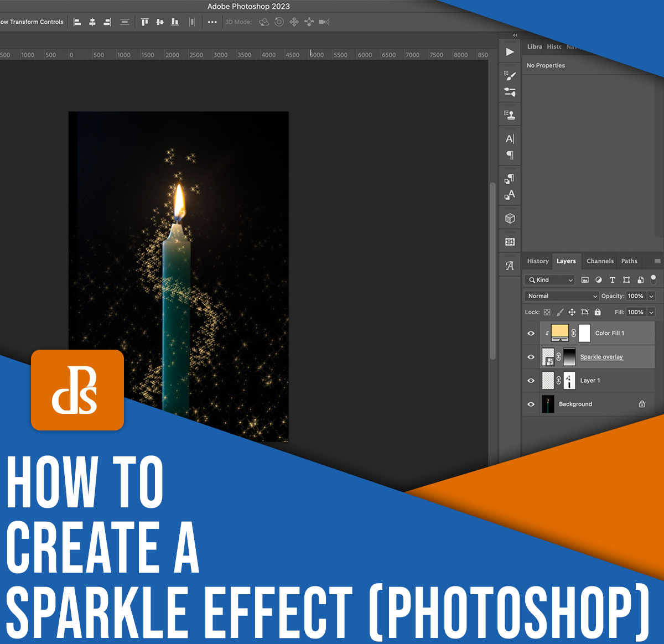This screenshot has height=644, width=664.
Task: Filter layers by shape layers icon
Action: [x=626, y=280]
